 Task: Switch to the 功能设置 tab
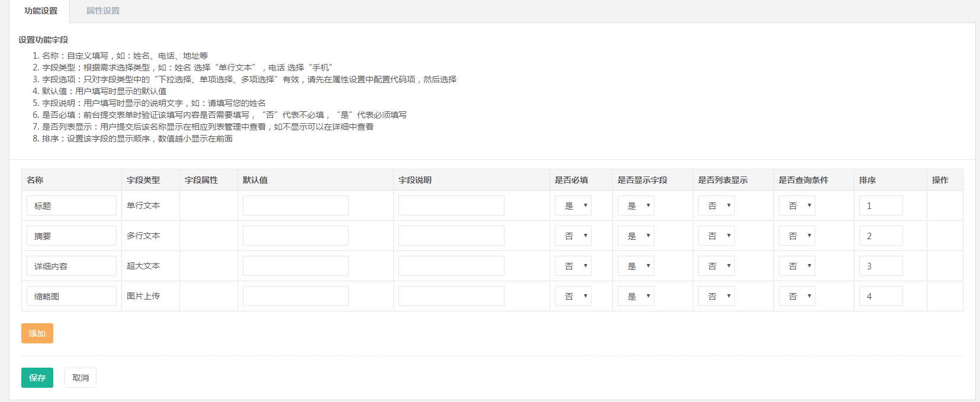point(41,11)
